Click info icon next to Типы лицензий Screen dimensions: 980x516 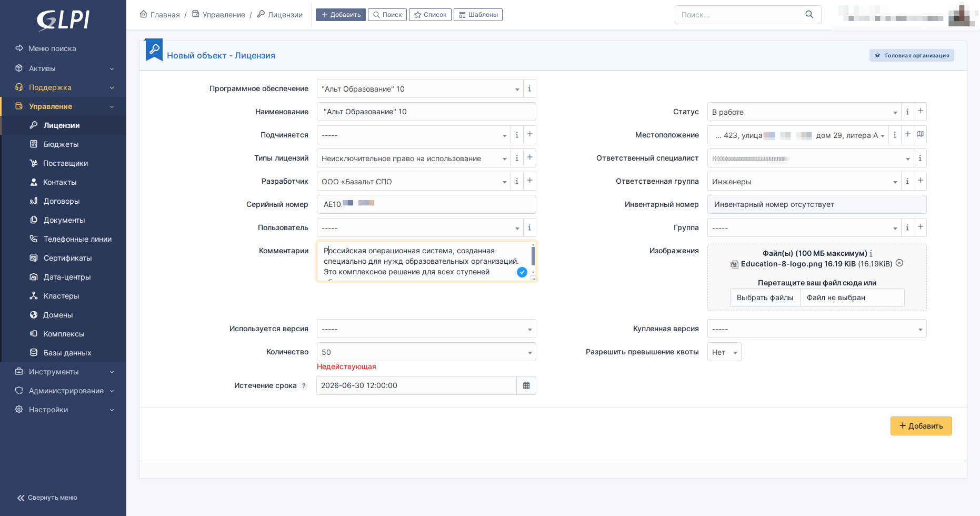click(x=517, y=158)
